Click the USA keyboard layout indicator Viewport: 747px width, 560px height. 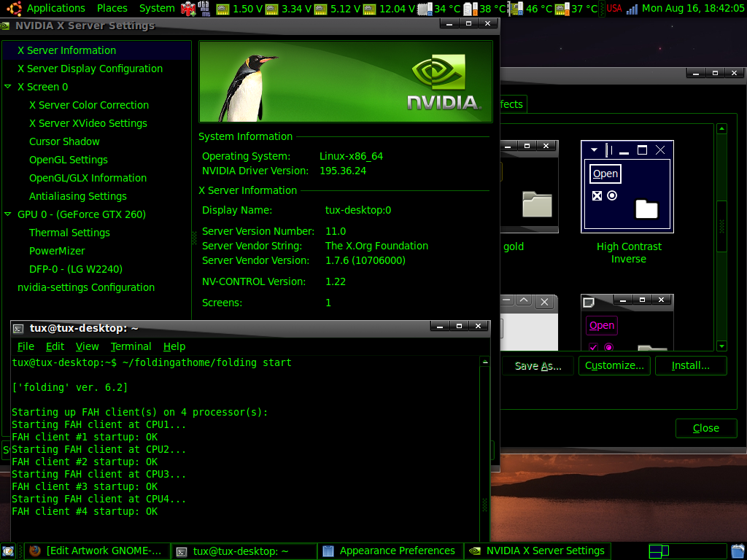tap(614, 9)
